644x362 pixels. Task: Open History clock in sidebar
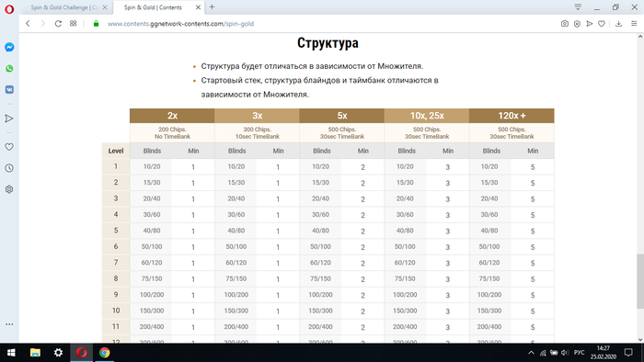coord(9,168)
